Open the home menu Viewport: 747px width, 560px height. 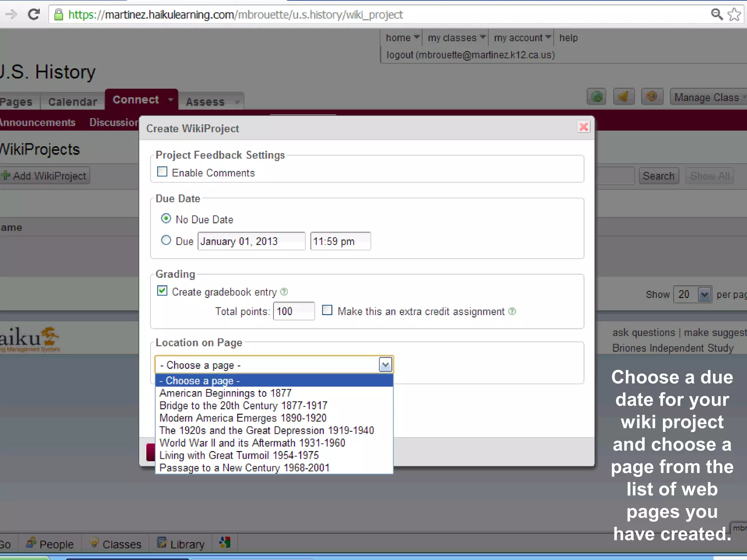[x=402, y=38]
